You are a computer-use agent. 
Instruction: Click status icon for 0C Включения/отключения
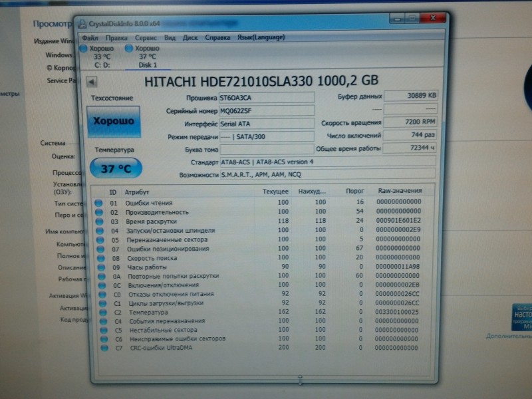click(x=102, y=285)
